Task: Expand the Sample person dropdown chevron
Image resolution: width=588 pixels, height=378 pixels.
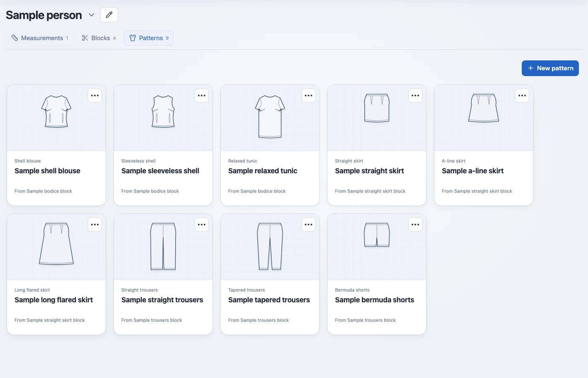Action: point(92,15)
